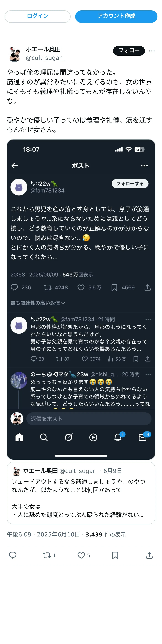
Task: Open the quoted post by ホエール奥田
Action: coord(81,498)
